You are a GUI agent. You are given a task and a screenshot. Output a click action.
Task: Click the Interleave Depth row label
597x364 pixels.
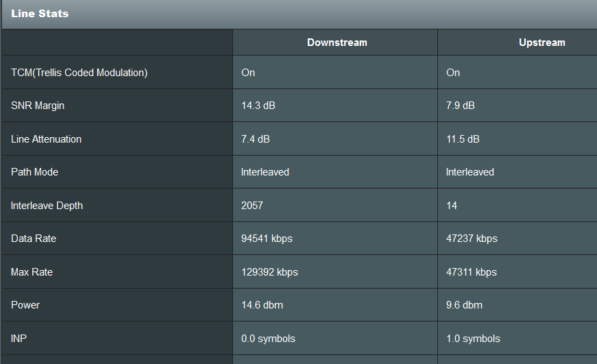[x=47, y=206]
